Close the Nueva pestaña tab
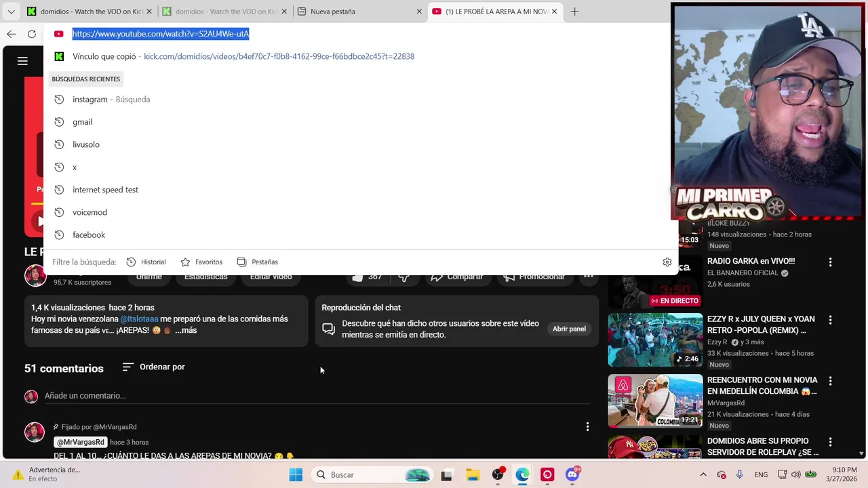This screenshot has width=868, height=488. click(x=419, y=12)
